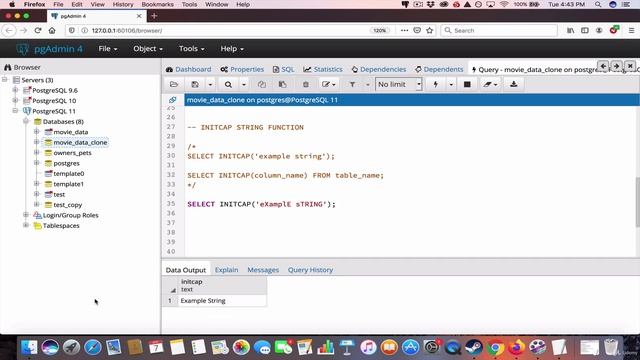
Task: Expand the Tablespaces node
Action: click(x=26, y=225)
